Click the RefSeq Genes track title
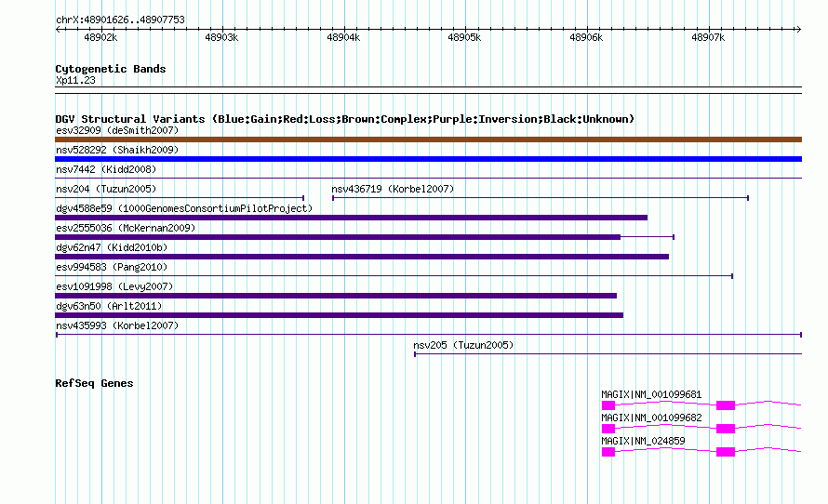This screenshot has width=828, height=504. click(x=94, y=383)
